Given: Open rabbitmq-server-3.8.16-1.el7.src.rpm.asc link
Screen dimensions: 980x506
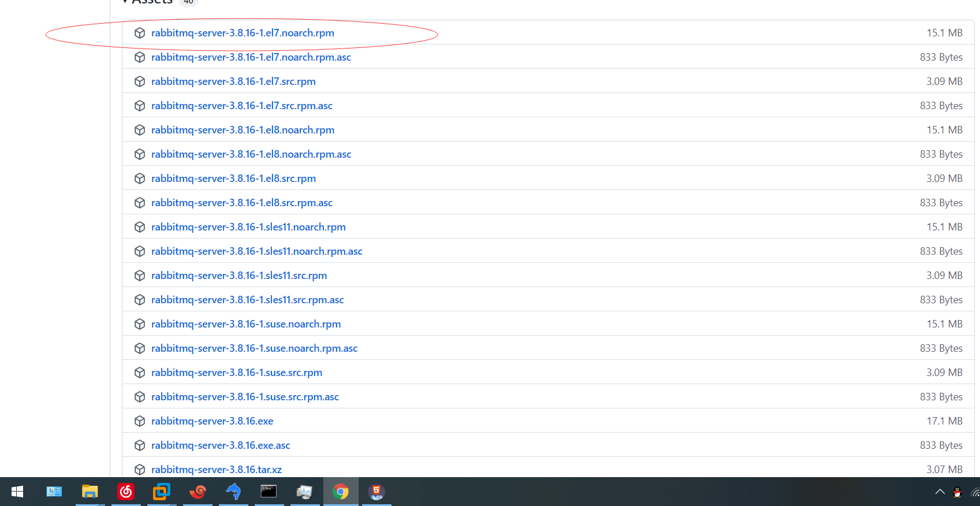Looking at the screenshot, I should coord(242,106).
